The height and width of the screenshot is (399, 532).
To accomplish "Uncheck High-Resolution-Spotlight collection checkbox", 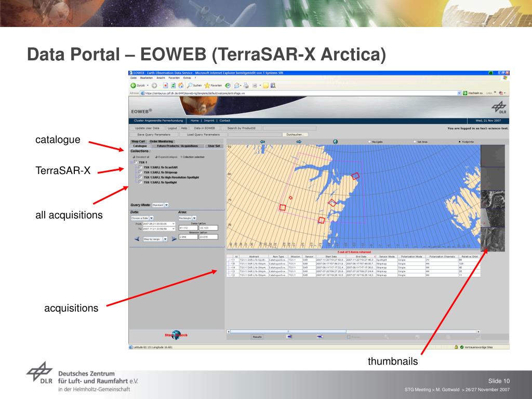I will 140,177.
